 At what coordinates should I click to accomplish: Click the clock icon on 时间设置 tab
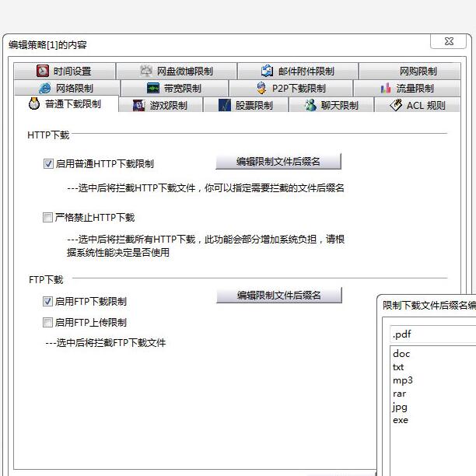pyautogui.click(x=43, y=71)
